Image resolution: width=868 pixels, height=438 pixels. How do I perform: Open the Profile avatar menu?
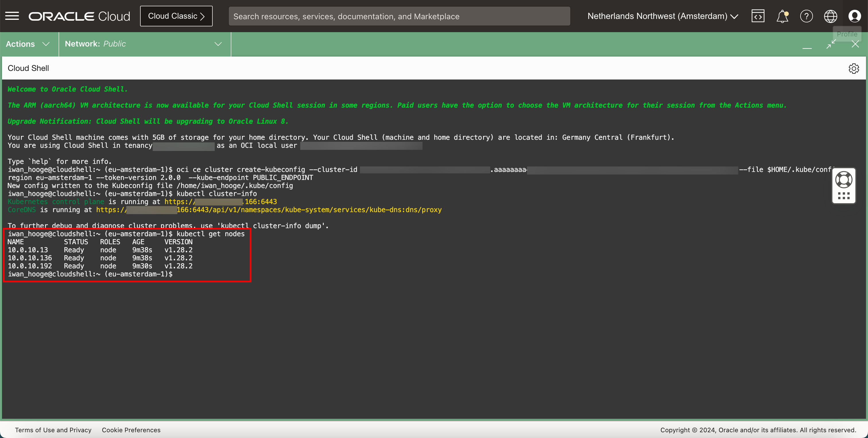tap(855, 16)
